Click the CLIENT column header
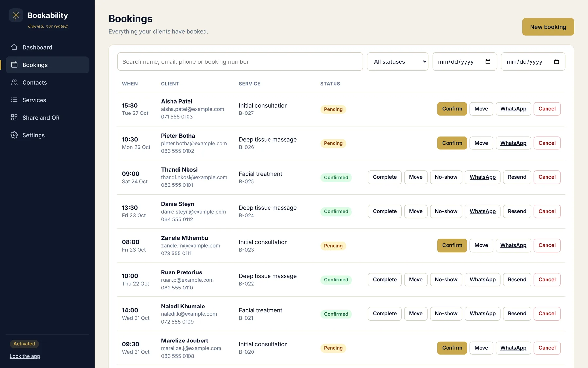Viewport: 588px width, 368px height. [170, 84]
